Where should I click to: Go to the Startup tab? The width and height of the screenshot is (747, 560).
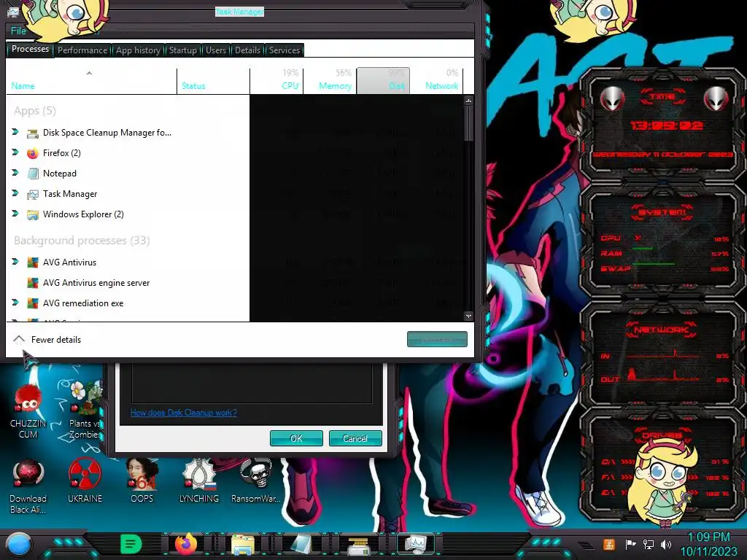pyautogui.click(x=183, y=50)
